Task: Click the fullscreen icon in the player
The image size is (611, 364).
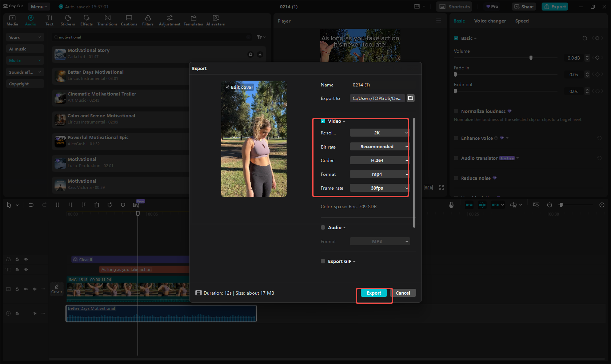Action: (x=442, y=187)
